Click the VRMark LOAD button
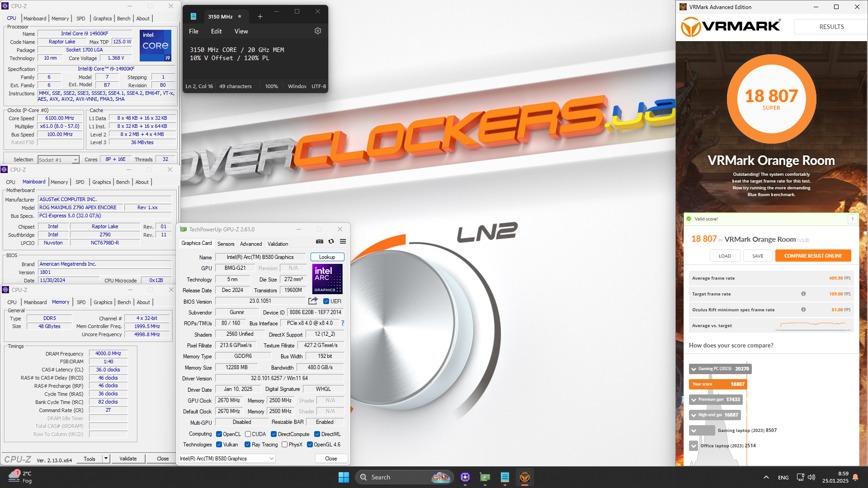The height and width of the screenshot is (488, 868). (x=725, y=256)
